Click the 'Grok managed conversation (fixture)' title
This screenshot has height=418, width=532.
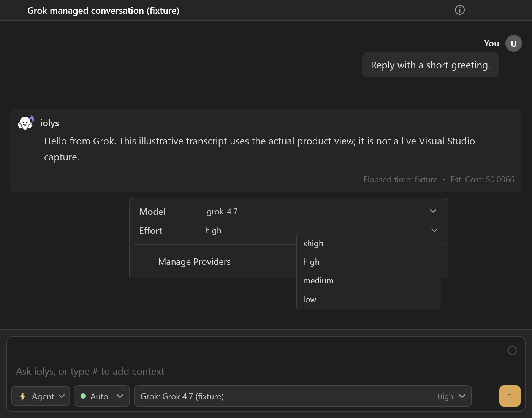tap(103, 11)
